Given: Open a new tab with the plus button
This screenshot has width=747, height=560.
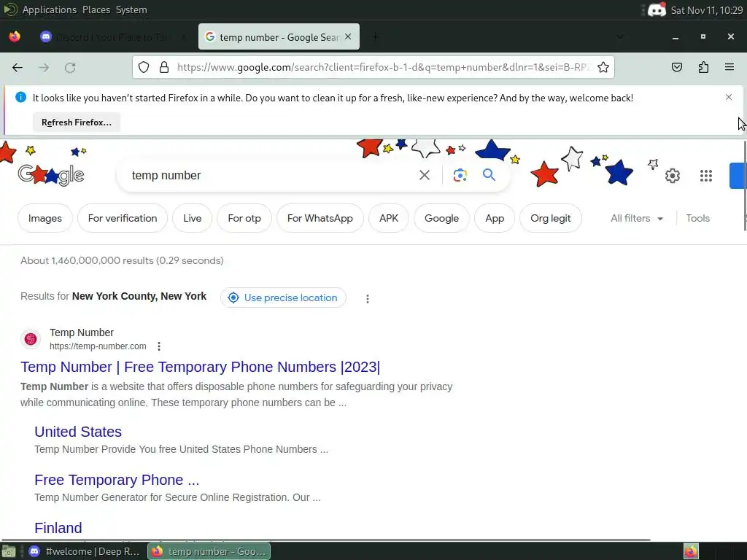Looking at the screenshot, I should (x=376, y=36).
